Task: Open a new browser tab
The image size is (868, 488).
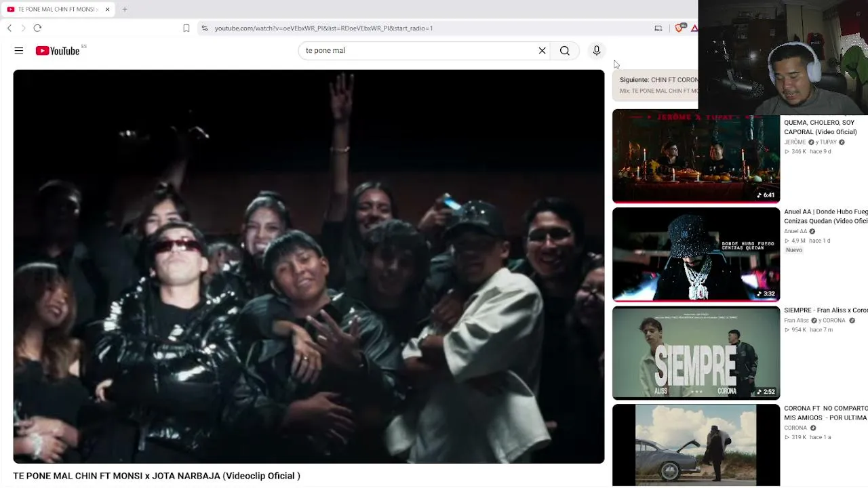Action: pos(125,9)
